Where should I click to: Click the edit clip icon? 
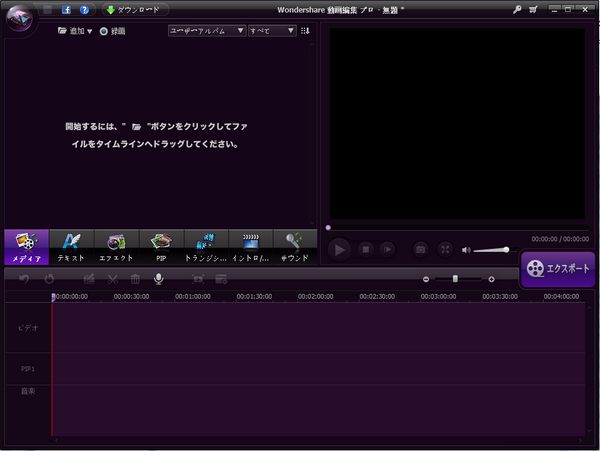pyautogui.click(x=89, y=279)
